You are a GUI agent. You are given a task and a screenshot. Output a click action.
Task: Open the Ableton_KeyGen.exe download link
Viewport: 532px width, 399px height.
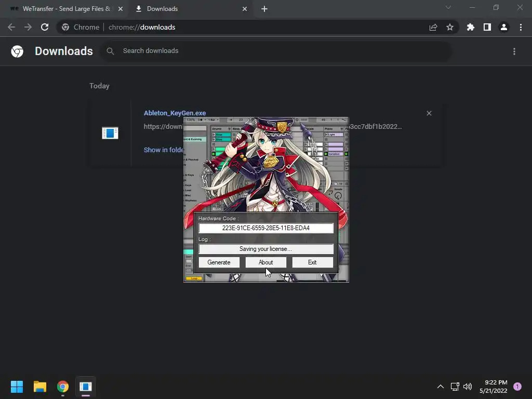175,113
